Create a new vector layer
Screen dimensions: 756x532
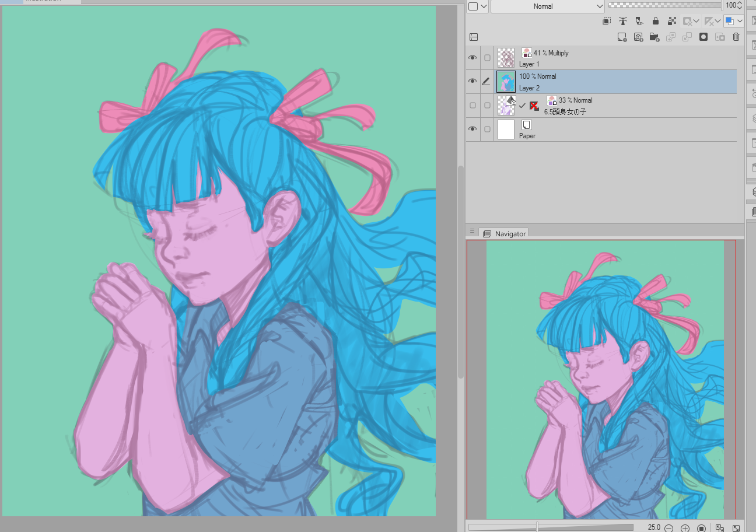coord(639,37)
